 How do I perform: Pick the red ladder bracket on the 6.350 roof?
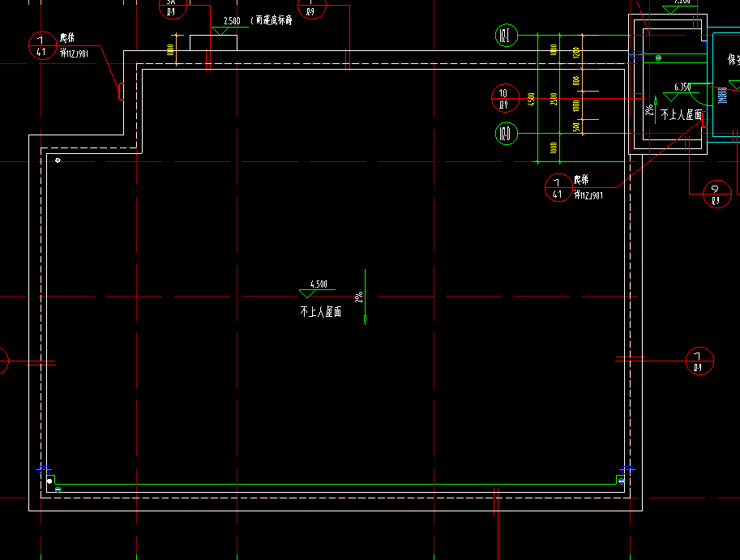tap(704, 119)
